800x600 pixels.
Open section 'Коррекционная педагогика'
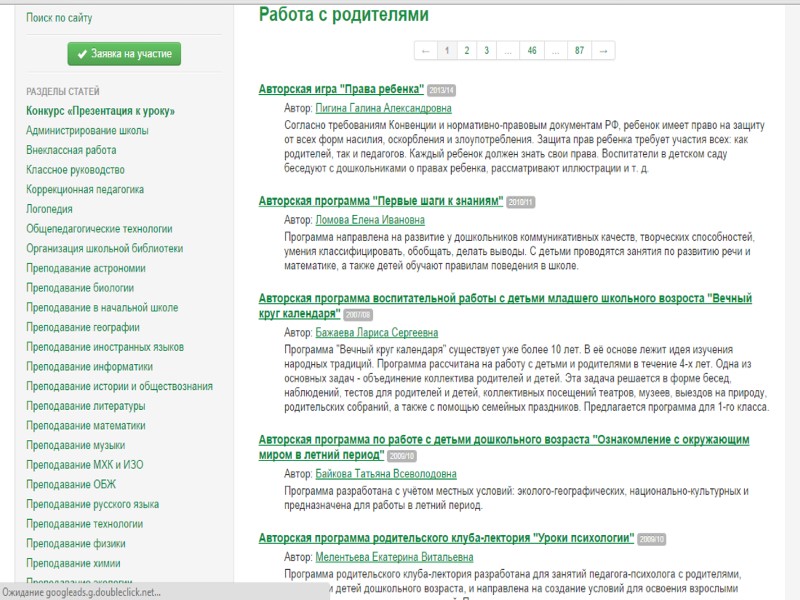[85, 190]
